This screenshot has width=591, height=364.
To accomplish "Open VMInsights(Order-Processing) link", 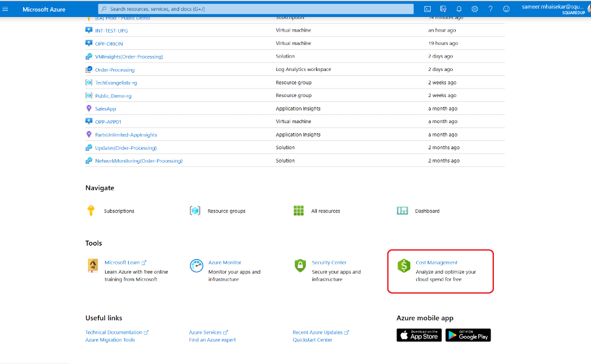I will [x=129, y=57].
